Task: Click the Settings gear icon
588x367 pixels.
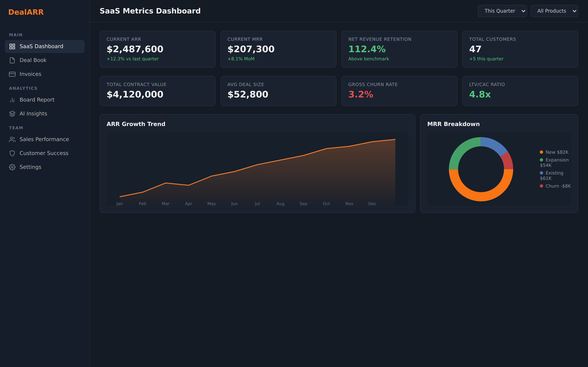Action: [x=12, y=167]
